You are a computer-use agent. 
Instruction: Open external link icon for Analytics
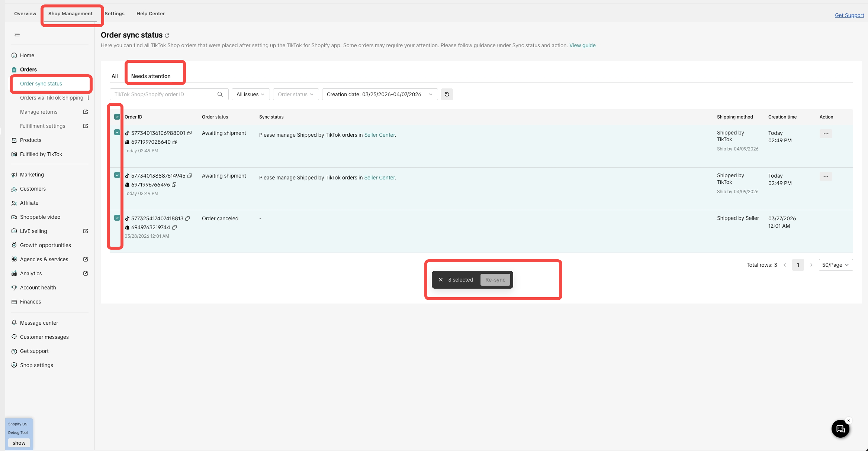pos(86,273)
